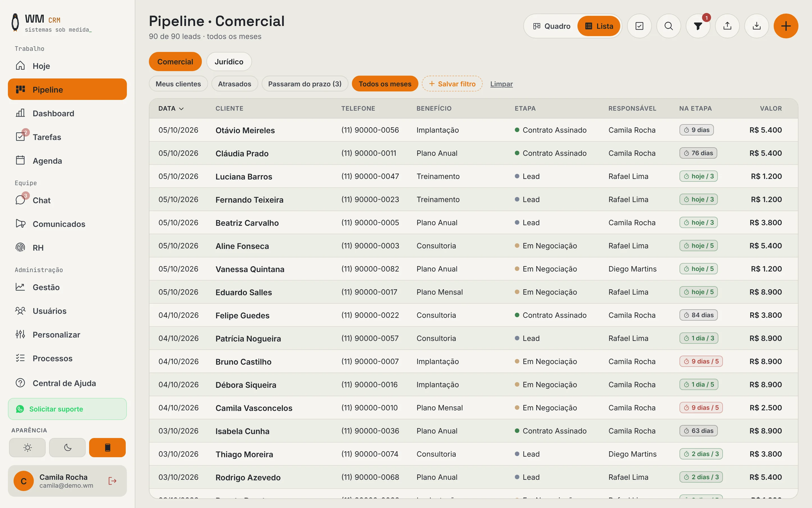The height and width of the screenshot is (508, 812).
Task: Sort by the DATA column arrow
Action: (x=182, y=109)
